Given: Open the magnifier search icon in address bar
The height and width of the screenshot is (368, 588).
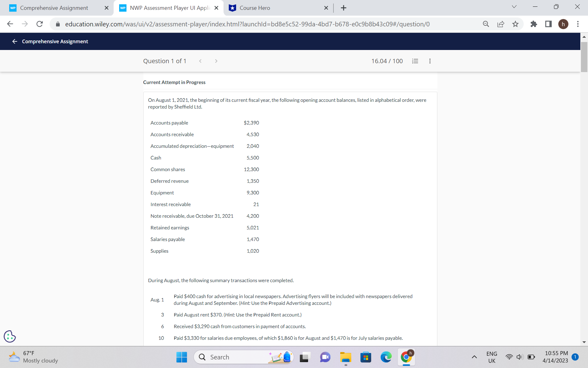Looking at the screenshot, I should point(486,24).
